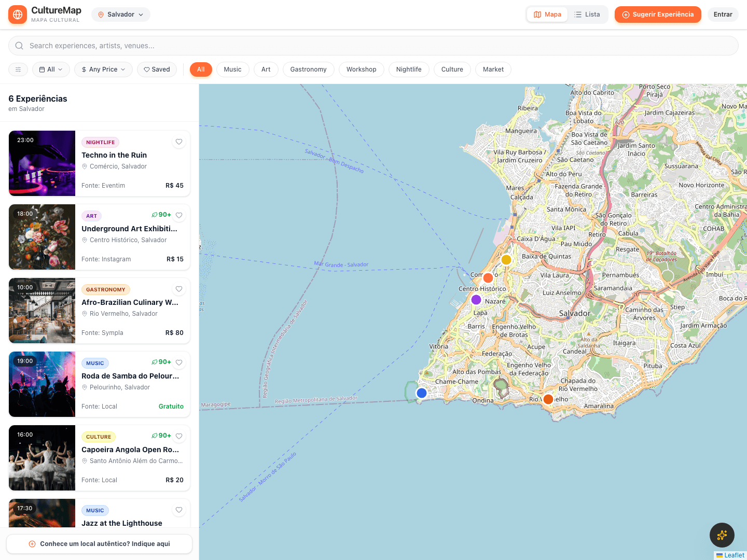Expand the All dates dropdown

coord(51,69)
